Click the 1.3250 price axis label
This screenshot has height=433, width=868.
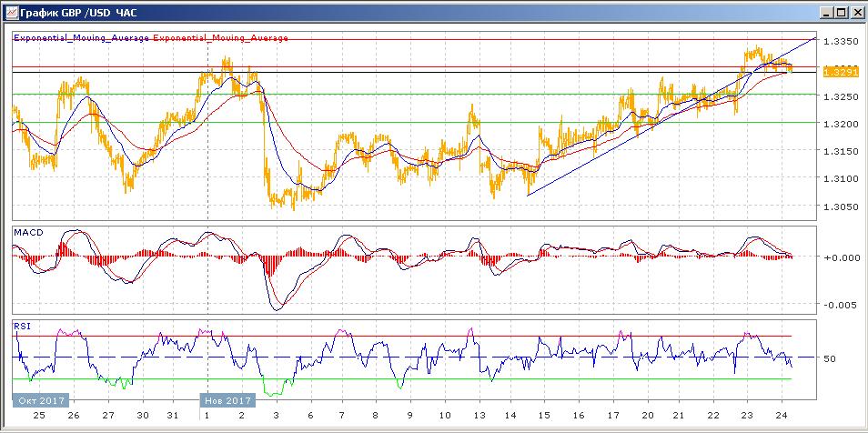[x=841, y=97]
